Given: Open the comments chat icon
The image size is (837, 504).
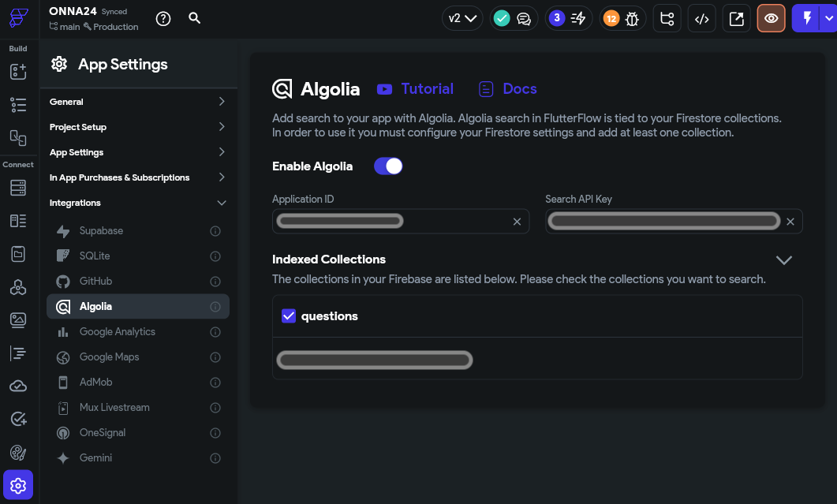Looking at the screenshot, I should click(524, 19).
